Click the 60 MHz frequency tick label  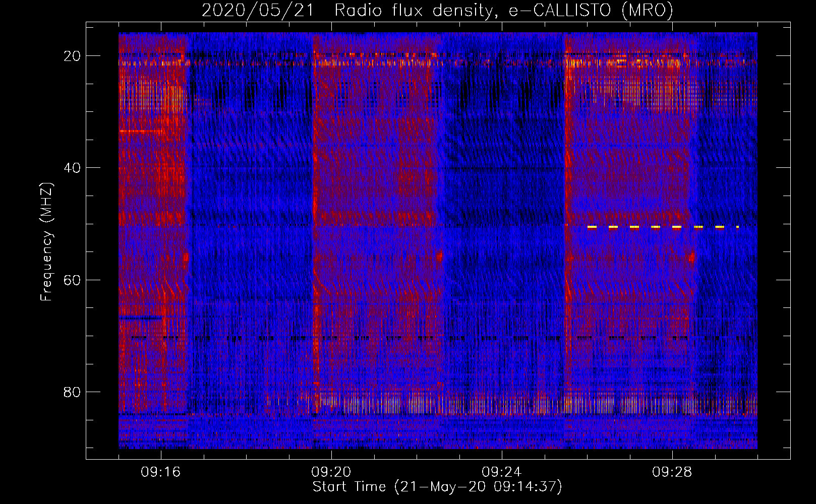[x=72, y=280]
